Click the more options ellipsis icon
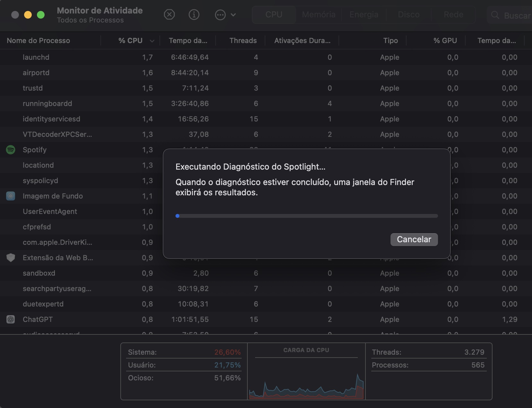This screenshot has width=532, height=408. pos(220,15)
